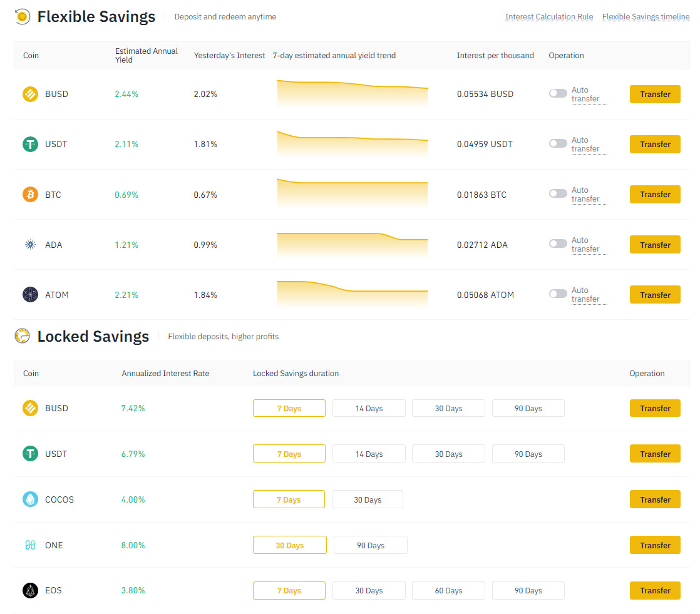Enable Auto transfer toggle for USDT
The image size is (700, 614).
[558, 143]
